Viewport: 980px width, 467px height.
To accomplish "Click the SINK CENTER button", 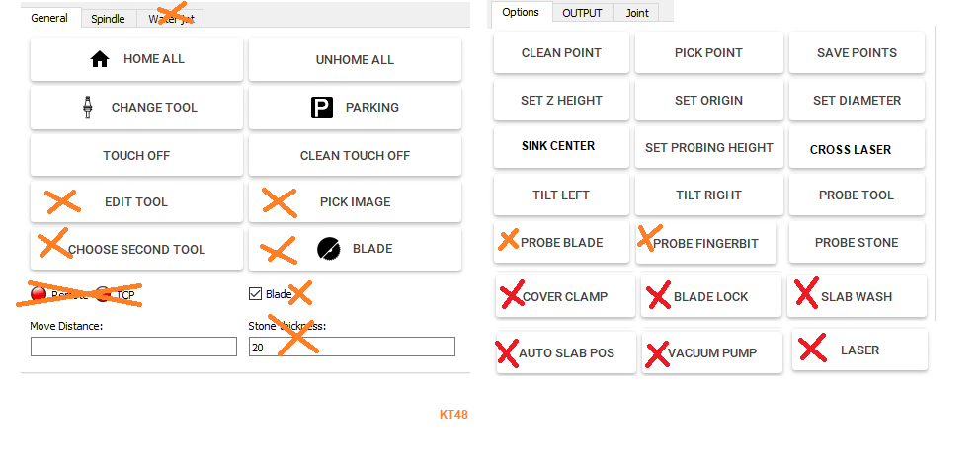I will coord(558,146).
